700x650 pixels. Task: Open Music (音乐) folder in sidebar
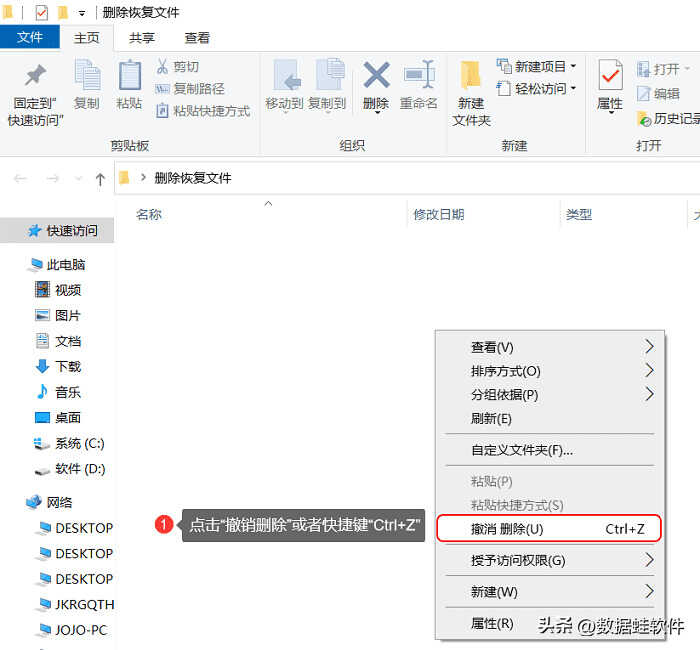(58, 392)
